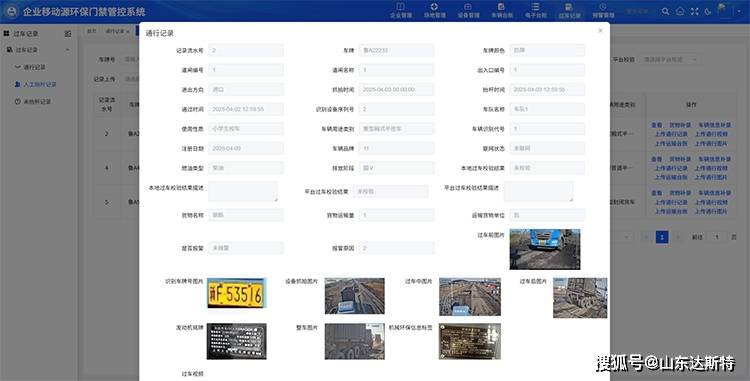The height and width of the screenshot is (381, 750).
Task: Collapse the 过车记录 sidebar submenu arrow
Action: coord(68,50)
